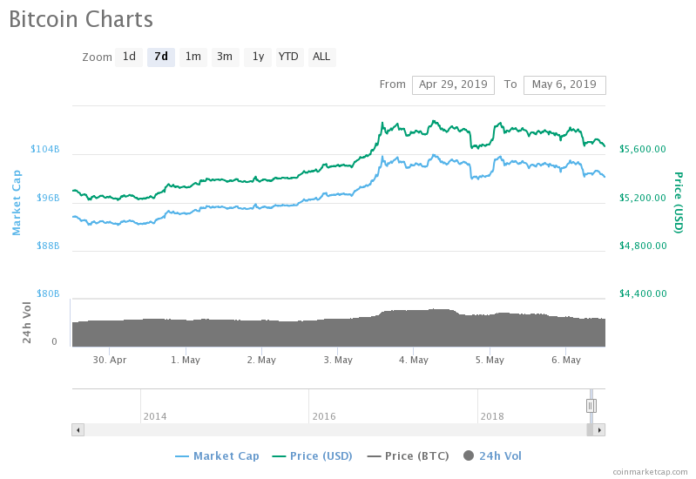This screenshot has width=696, height=479.
Task: Click the navigator scroll right arrow
Action: click(x=599, y=430)
